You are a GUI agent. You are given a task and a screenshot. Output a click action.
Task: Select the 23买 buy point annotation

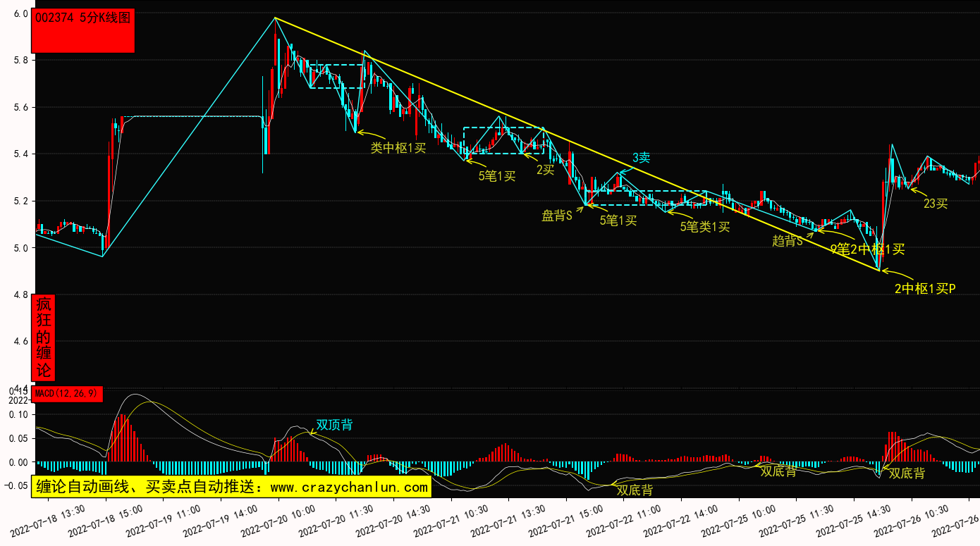click(x=936, y=204)
